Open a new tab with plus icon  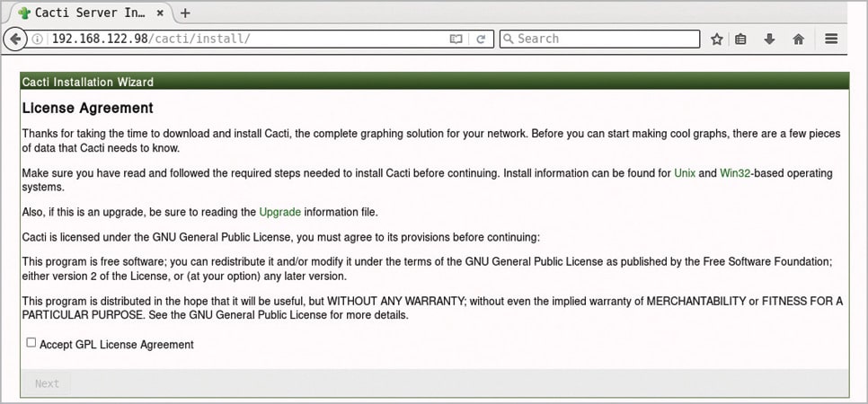tap(185, 13)
